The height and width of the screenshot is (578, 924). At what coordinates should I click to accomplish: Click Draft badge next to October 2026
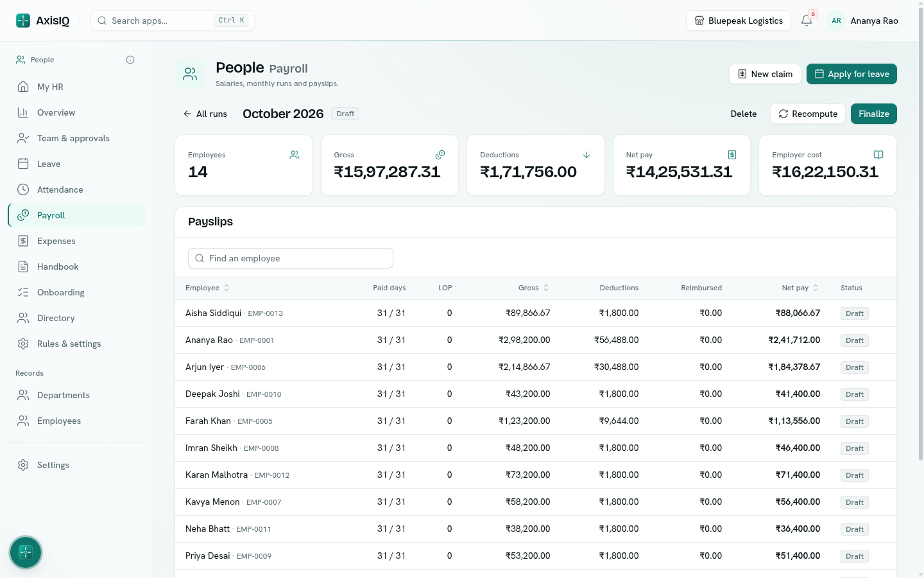pyautogui.click(x=345, y=114)
